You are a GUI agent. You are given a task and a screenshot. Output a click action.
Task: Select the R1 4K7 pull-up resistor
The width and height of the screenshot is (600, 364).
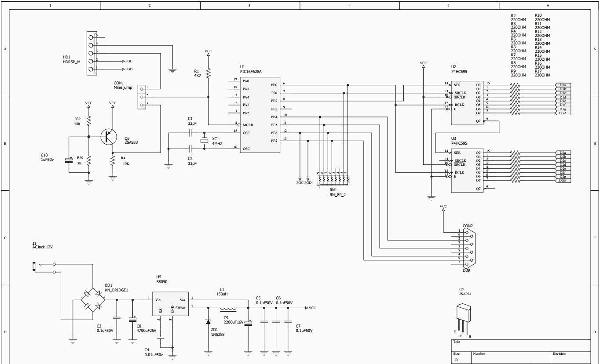208,73
